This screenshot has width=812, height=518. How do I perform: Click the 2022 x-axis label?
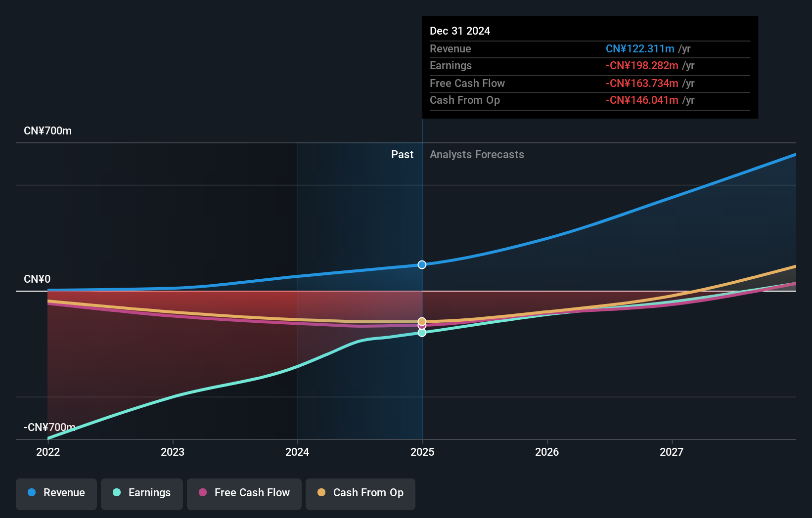[x=48, y=452]
